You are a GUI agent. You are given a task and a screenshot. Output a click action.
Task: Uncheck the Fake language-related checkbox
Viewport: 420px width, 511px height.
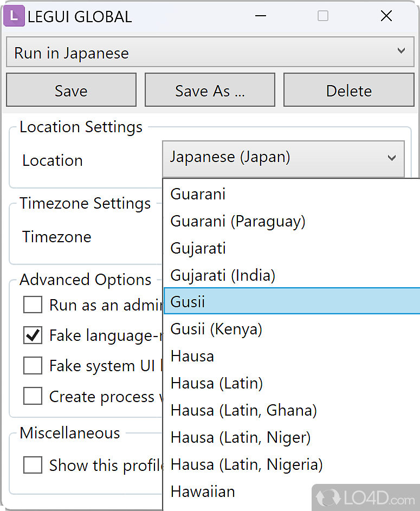click(x=33, y=335)
